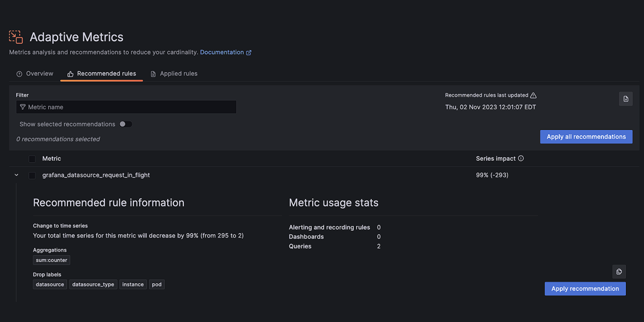Check the select-all checkbox in Metric header

tap(32, 159)
